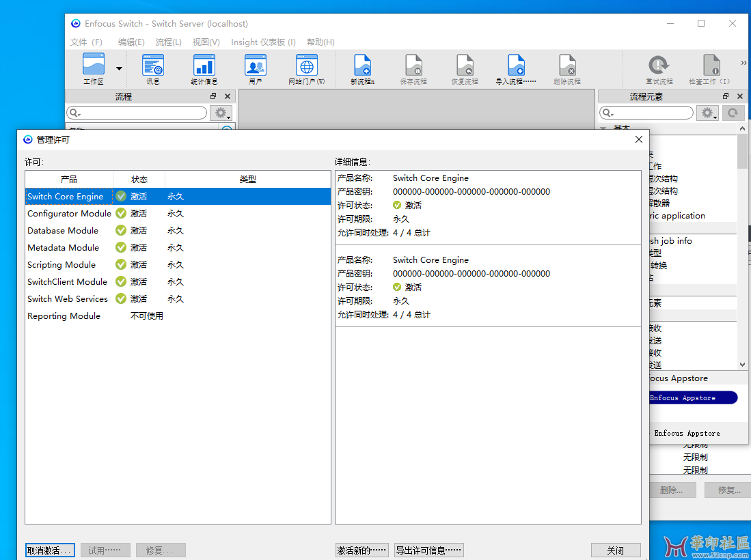
Task: Open the 工作区 workspace toolbar icon
Action: point(94,69)
